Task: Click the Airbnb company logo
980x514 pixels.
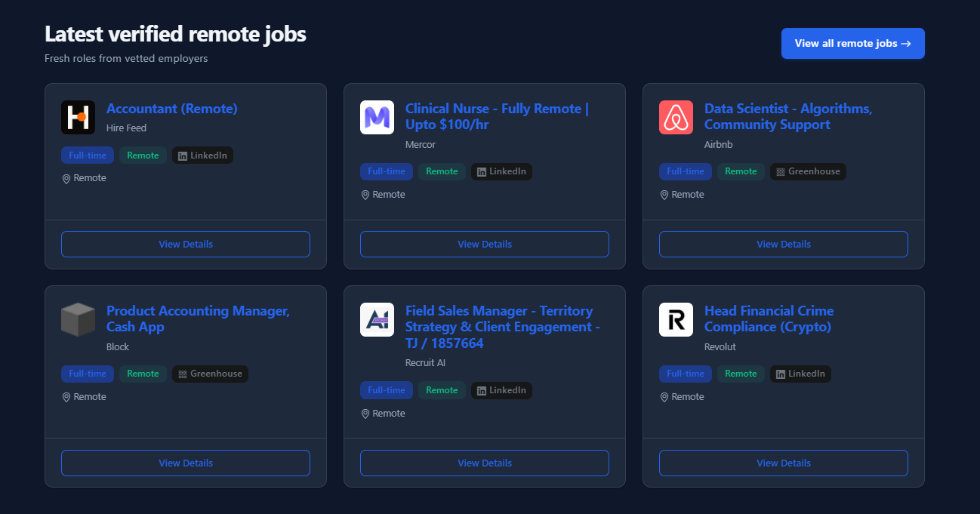Action: coord(676,117)
